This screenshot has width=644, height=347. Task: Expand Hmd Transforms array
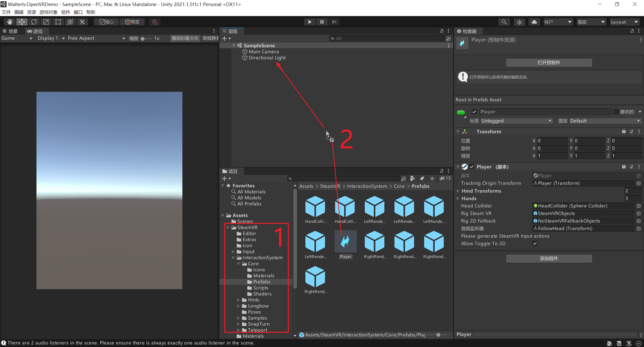click(x=458, y=191)
